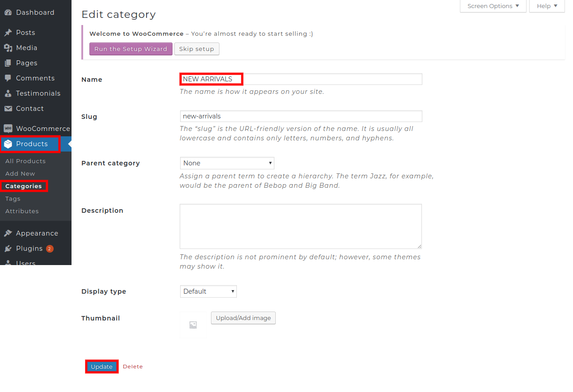Open Tags under Products menu
Viewport: 573px width, 392px height.
pyautogui.click(x=13, y=198)
